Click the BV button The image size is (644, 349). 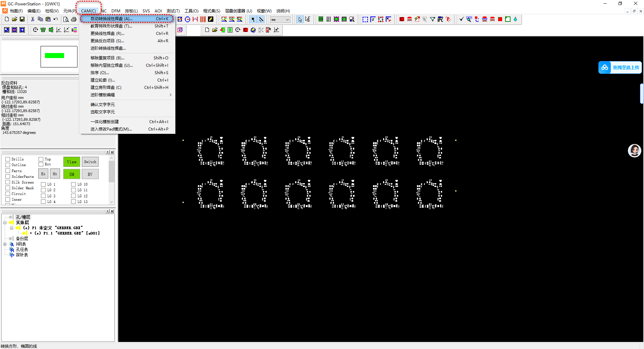90,174
